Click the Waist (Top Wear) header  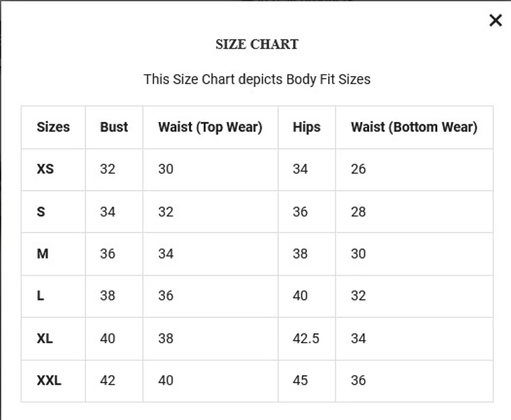210,127
